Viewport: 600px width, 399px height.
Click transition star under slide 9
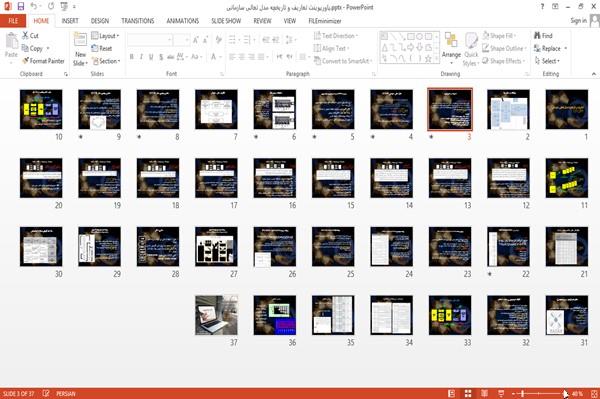(81, 137)
